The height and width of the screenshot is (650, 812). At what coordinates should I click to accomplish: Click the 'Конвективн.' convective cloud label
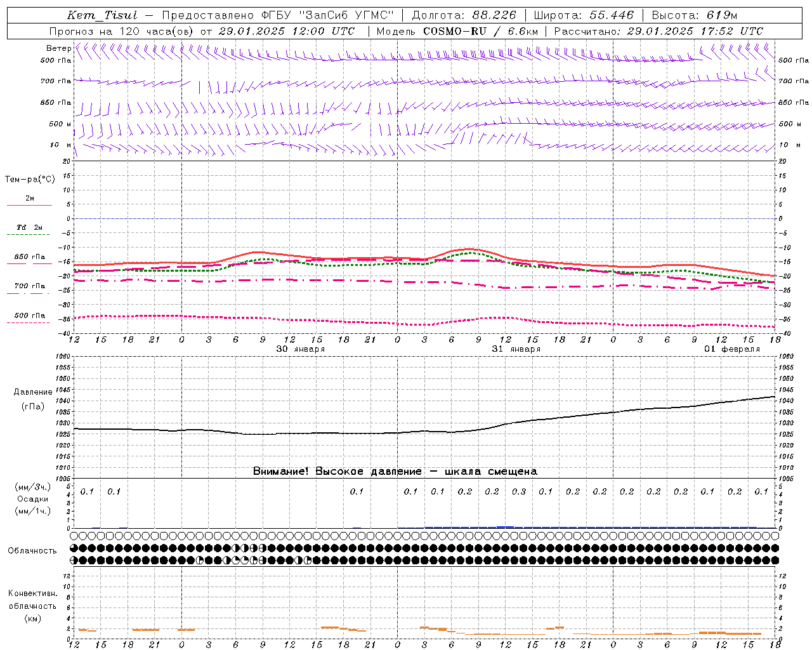click(33, 594)
